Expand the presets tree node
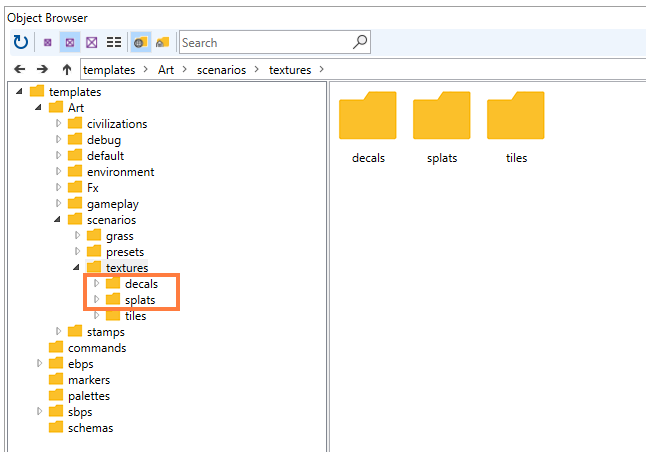This screenshot has width=646, height=452. click(x=77, y=251)
